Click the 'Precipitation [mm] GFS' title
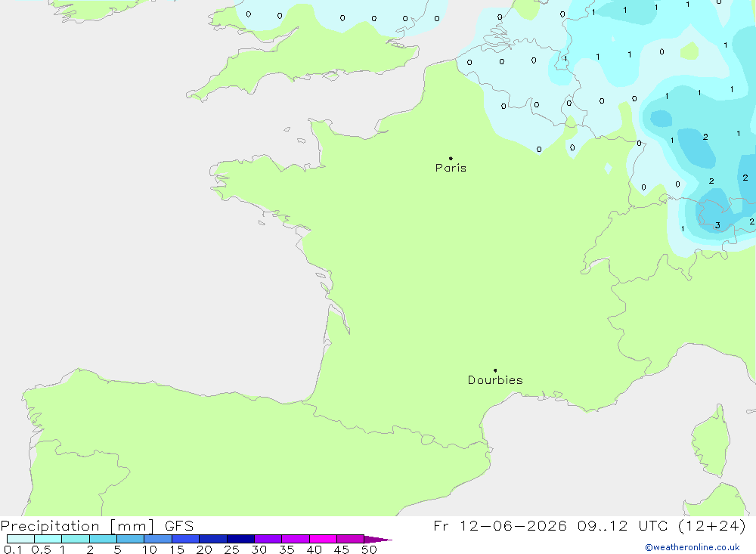Viewport: 756px width, 554px height. point(97,525)
